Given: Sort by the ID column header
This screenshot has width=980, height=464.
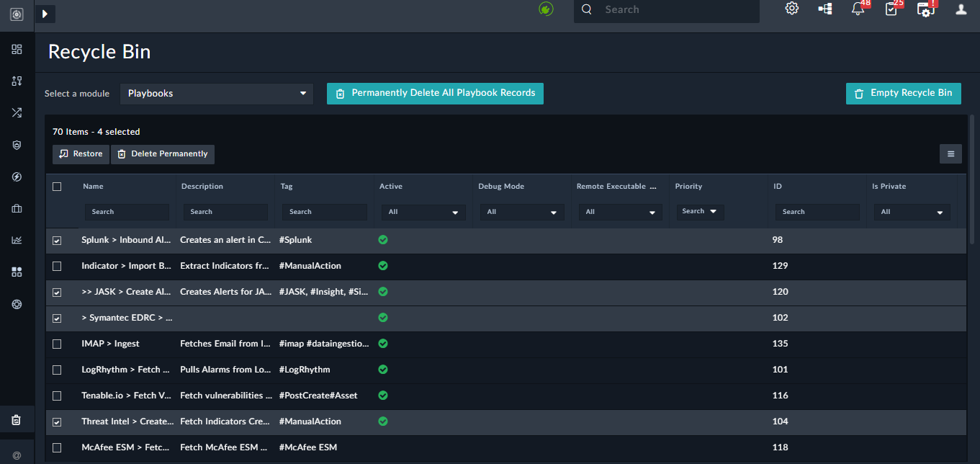Looking at the screenshot, I should point(778,187).
